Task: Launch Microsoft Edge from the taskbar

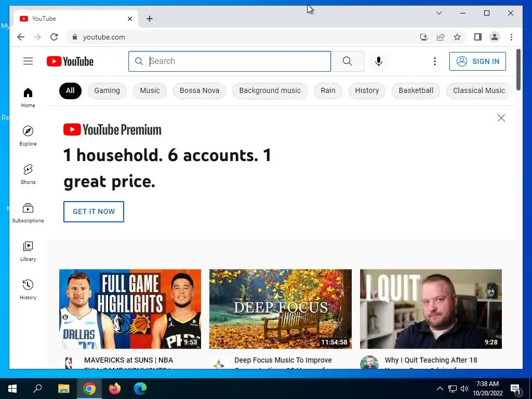Action: coord(140,389)
